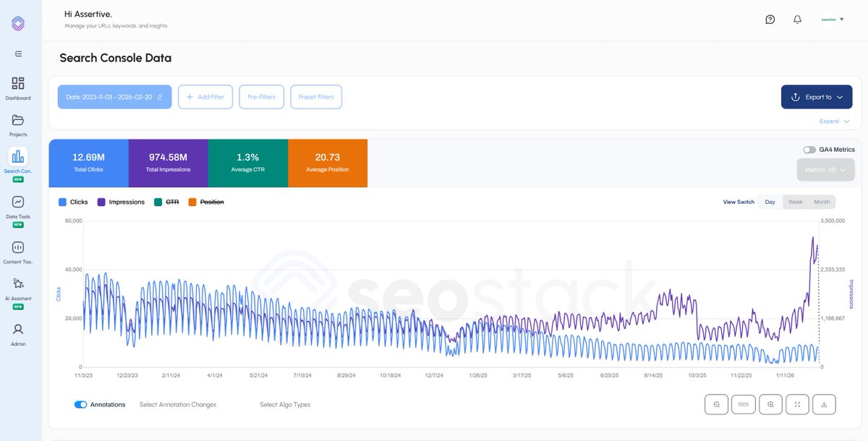Open the help question mark icon

pos(770,20)
